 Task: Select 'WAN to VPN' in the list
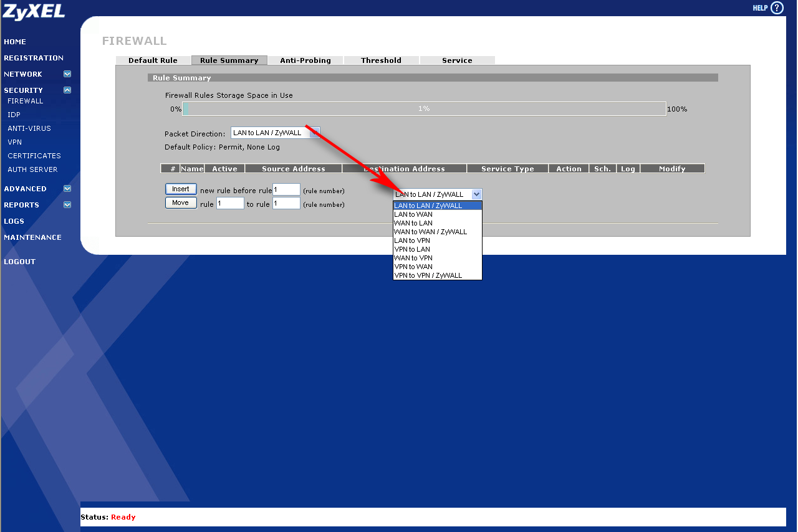437,258
